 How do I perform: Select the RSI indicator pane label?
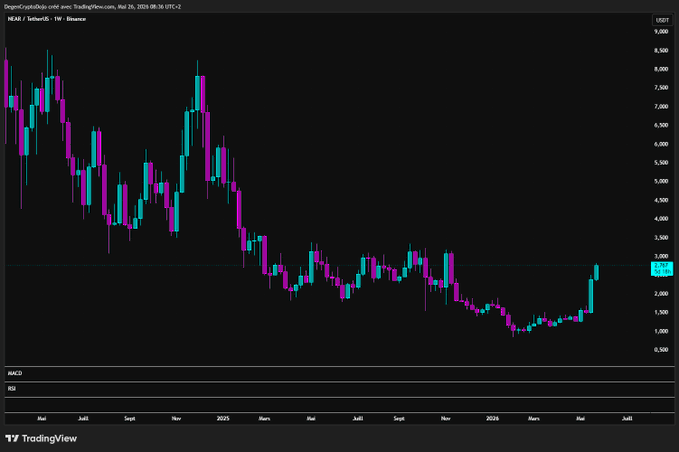[x=12, y=389]
